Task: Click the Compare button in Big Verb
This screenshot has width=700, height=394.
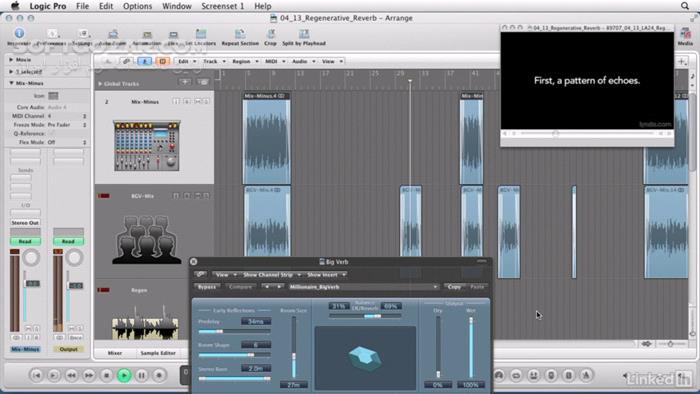Action: [x=240, y=287]
